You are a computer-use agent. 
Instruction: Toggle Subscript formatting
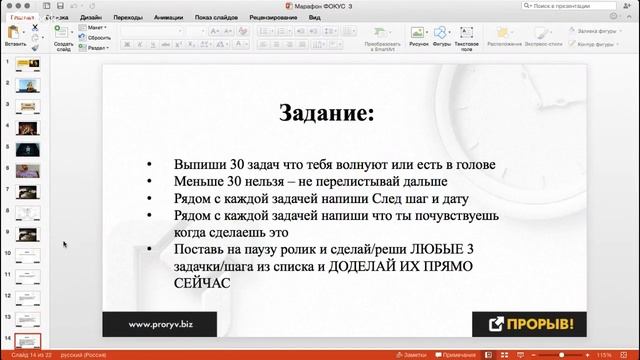click(x=191, y=44)
